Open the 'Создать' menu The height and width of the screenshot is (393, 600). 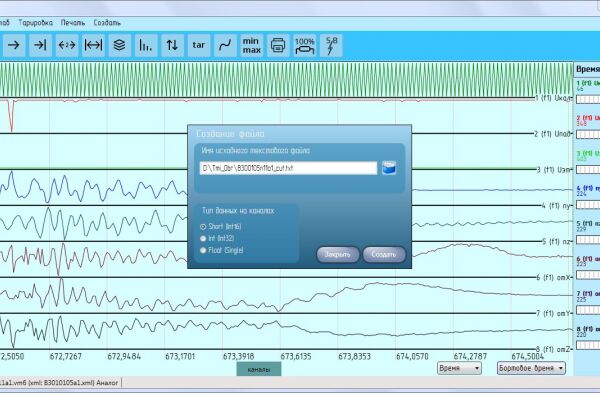pos(107,23)
